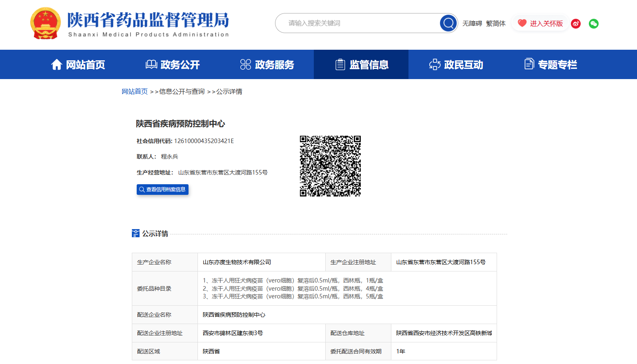This screenshot has height=364, width=637.
Task: Enable accessibility mode via 无障碍
Action: (472, 24)
